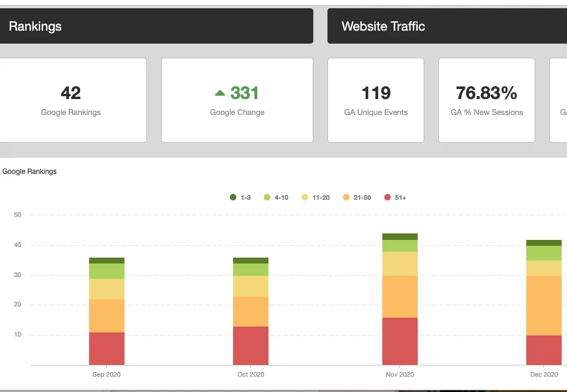Image resolution: width=567 pixels, height=392 pixels.
Task: Click the orange 21-50 segment for Dec 2020
Action: click(x=544, y=306)
